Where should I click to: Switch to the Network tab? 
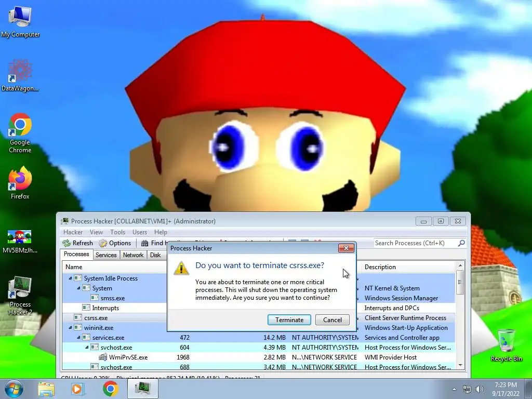pyautogui.click(x=133, y=255)
